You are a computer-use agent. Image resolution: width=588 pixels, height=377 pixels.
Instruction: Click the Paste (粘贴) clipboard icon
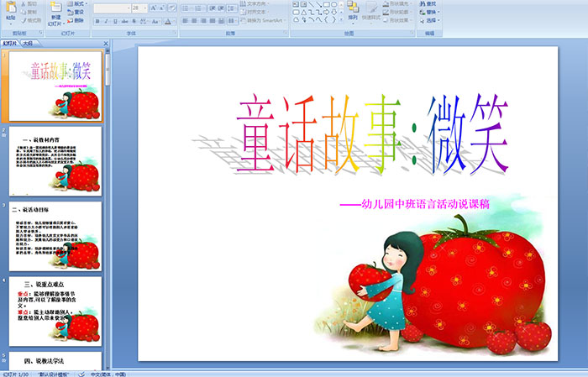tap(10, 8)
